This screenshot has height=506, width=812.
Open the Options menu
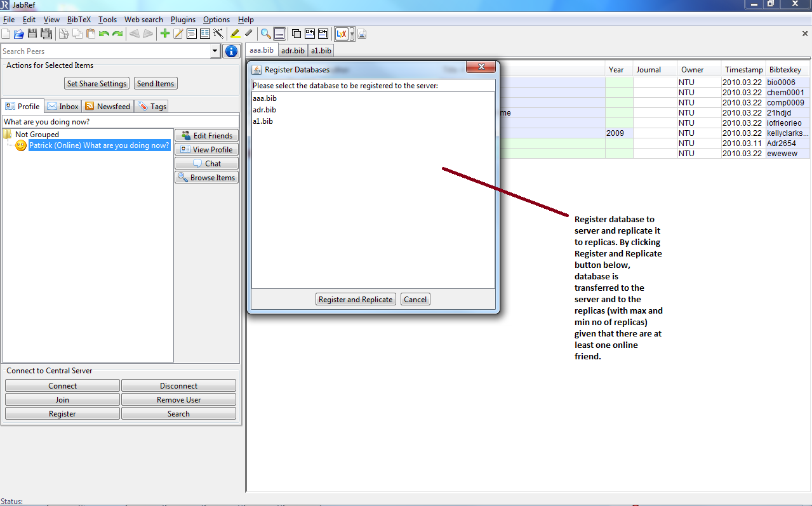pyautogui.click(x=216, y=20)
